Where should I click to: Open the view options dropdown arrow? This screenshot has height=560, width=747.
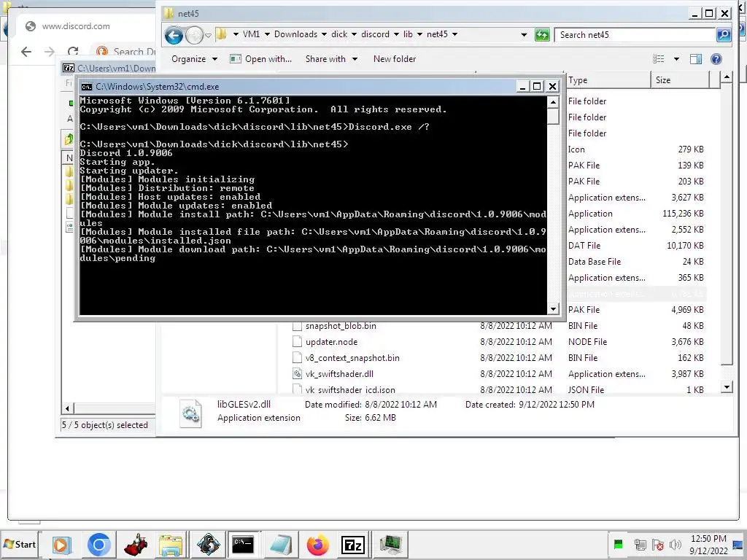676,59
